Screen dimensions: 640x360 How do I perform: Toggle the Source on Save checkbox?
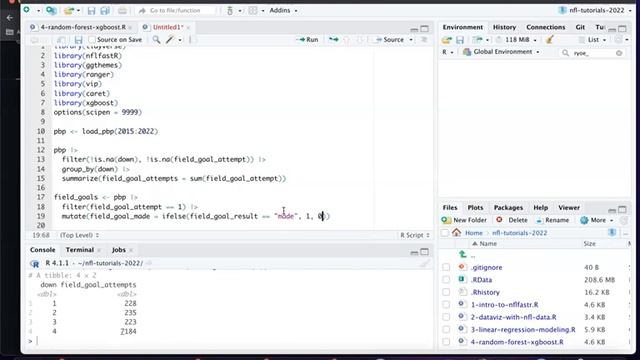pyautogui.click(x=92, y=40)
